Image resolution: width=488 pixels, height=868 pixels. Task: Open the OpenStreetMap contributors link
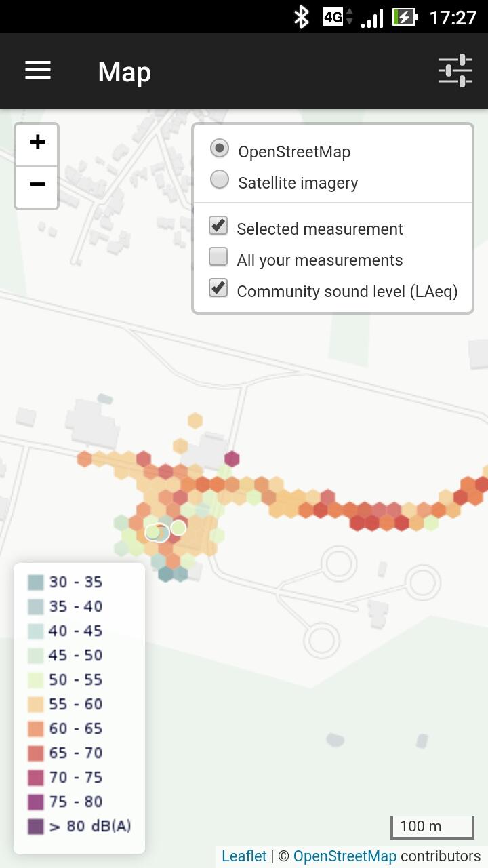344,856
